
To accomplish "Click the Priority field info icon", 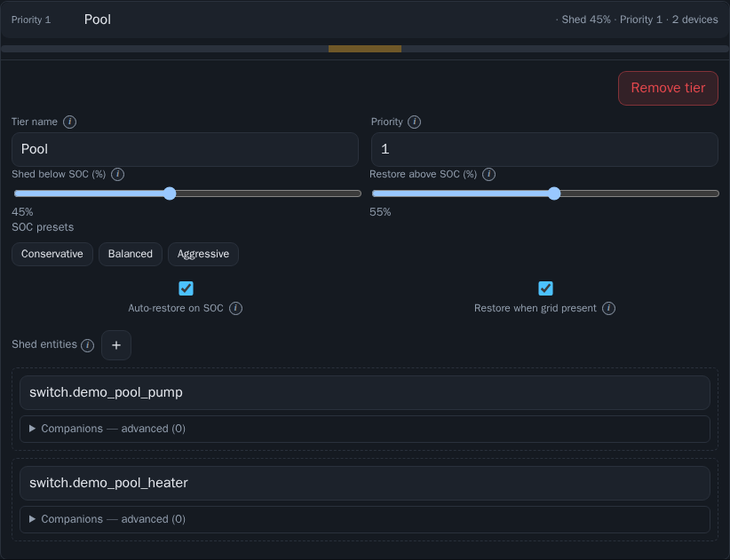I will [415, 122].
